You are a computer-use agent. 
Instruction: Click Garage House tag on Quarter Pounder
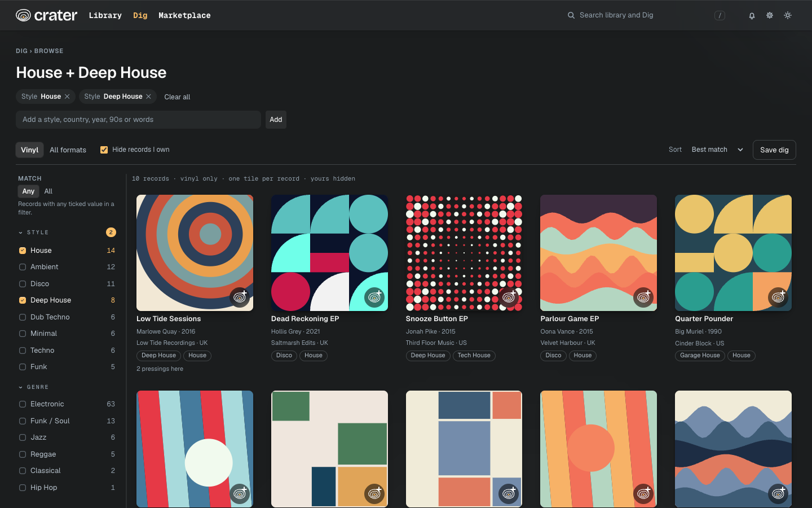coord(700,356)
